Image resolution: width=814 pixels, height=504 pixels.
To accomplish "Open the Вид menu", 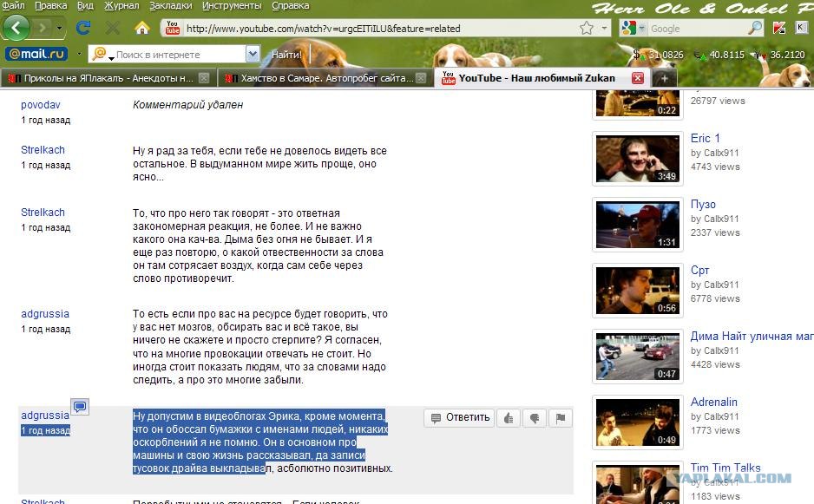I will [85, 6].
